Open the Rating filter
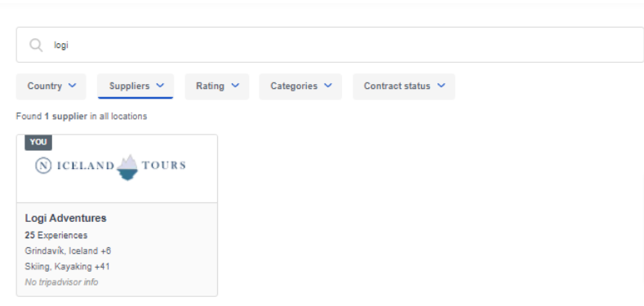Image resolution: width=644 pixels, height=306 pixels. (x=217, y=86)
